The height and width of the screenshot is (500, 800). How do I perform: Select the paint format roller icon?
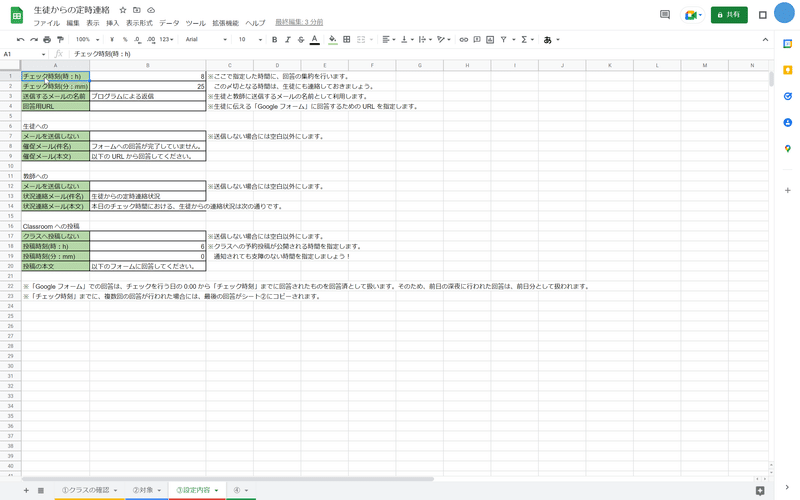(60, 39)
